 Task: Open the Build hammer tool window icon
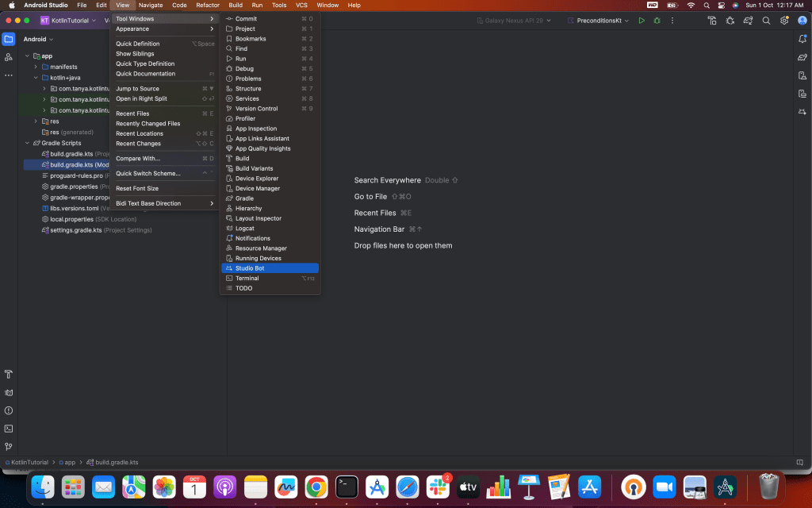(x=9, y=374)
